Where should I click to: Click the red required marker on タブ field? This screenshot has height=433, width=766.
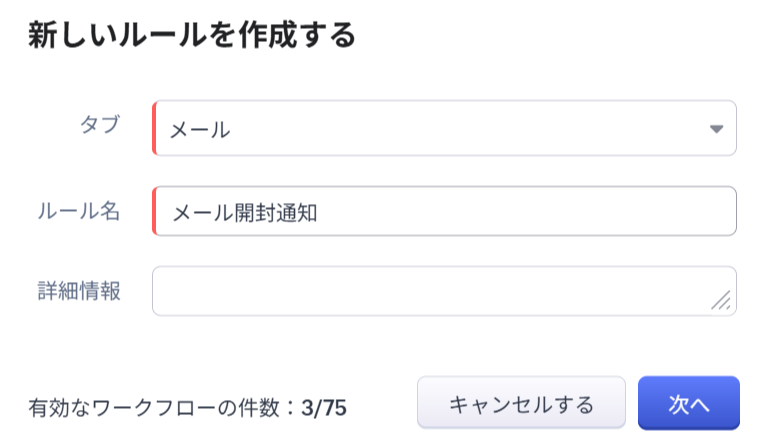tap(154, 128)
